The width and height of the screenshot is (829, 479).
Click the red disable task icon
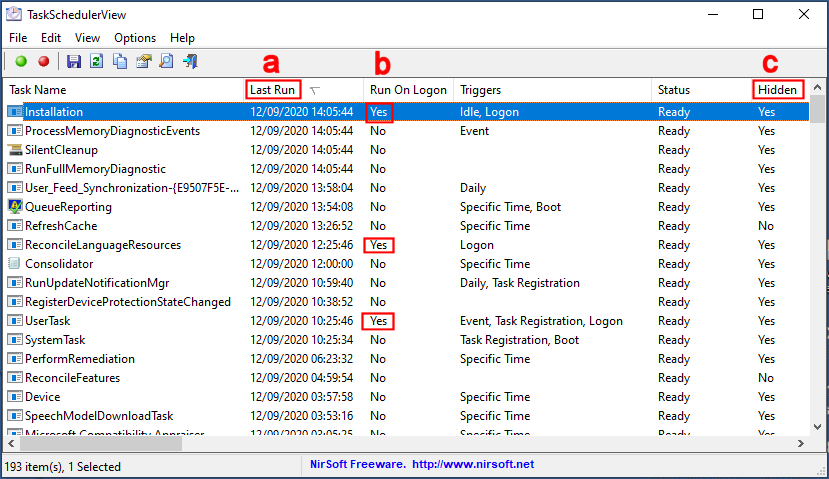pos(43,62)
